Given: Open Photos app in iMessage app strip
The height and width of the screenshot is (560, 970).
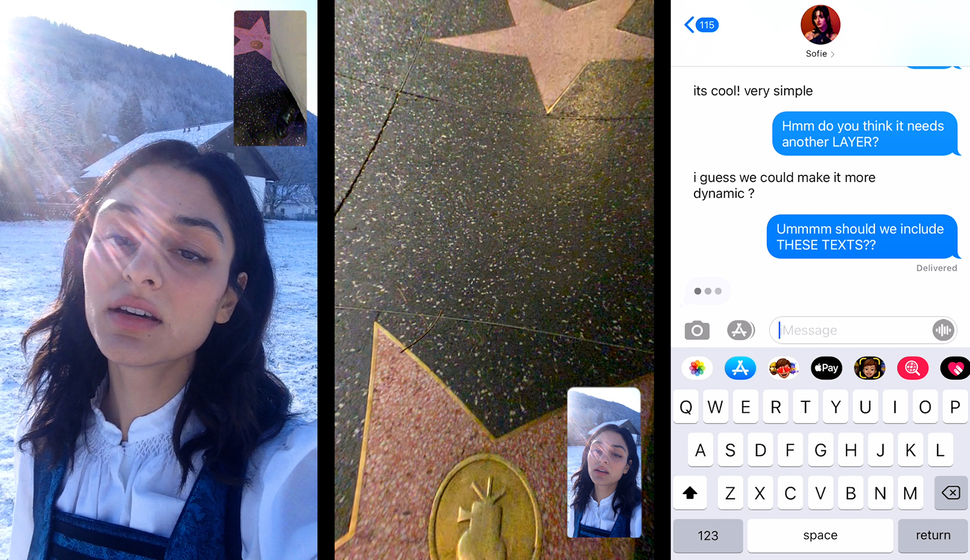Looking at the screenshot, I should [697, 368].
